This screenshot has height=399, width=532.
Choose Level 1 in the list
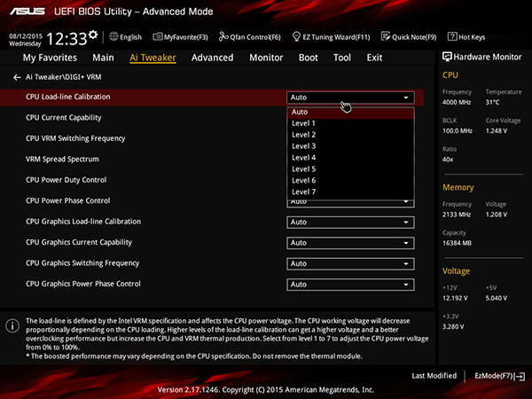(350, 123)
